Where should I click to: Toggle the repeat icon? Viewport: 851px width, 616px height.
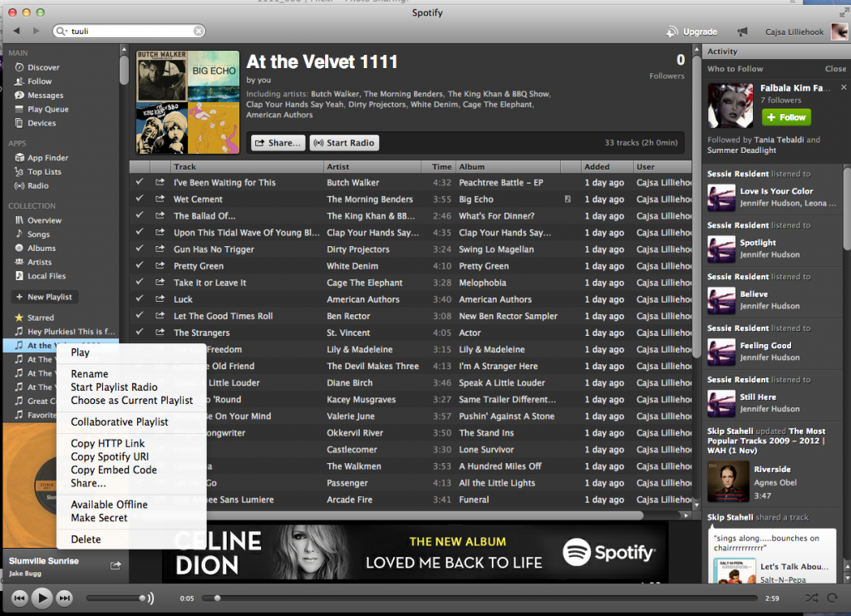[x=832, y=598]
